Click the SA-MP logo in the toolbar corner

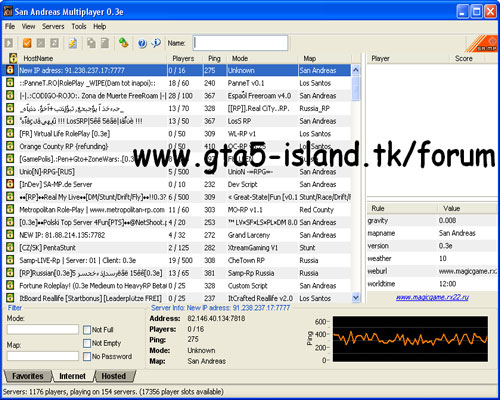tap(482, 44)
